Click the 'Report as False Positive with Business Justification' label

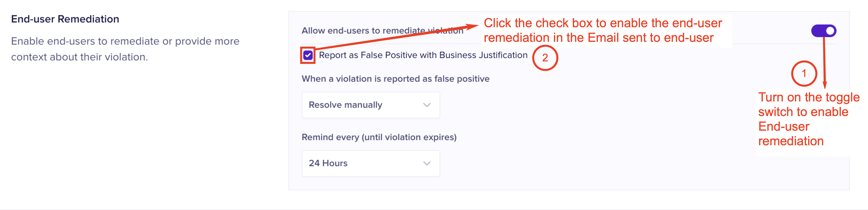pyautogui.click(x=423, y=55)
